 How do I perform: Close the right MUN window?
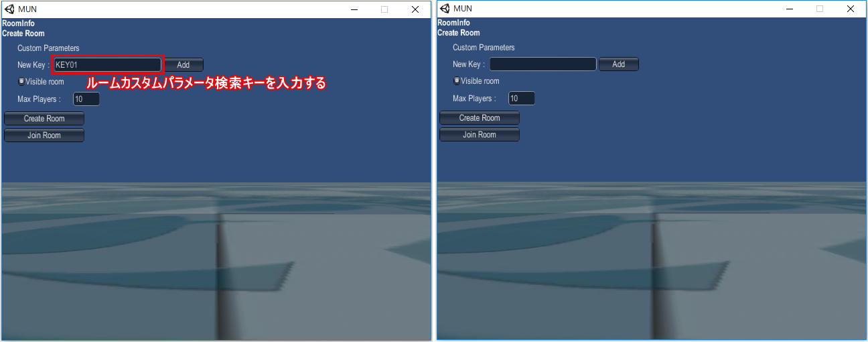point(851,9)
